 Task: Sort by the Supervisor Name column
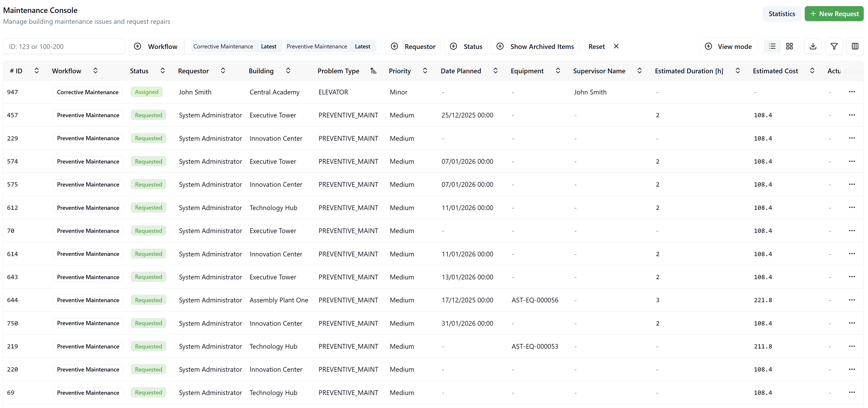pos(639,71)
